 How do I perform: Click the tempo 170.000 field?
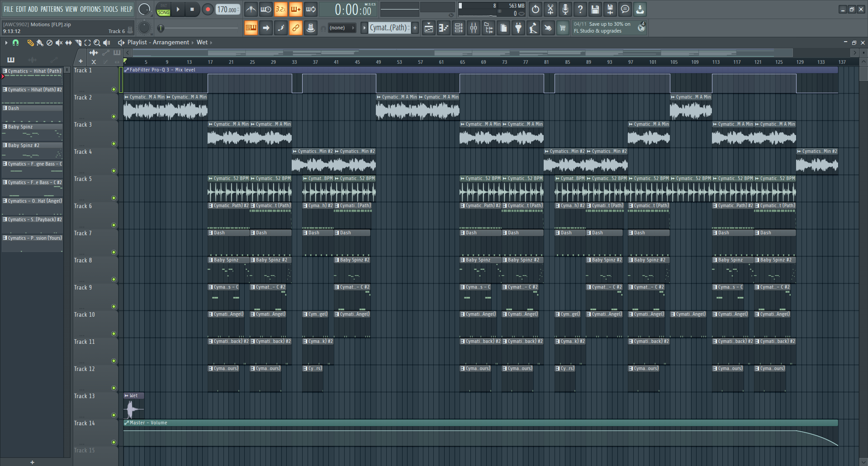coord(228,10)
